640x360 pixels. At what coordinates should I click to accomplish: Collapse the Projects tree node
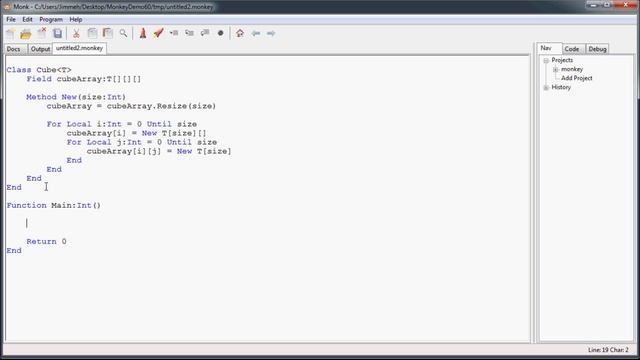[546, 60]
